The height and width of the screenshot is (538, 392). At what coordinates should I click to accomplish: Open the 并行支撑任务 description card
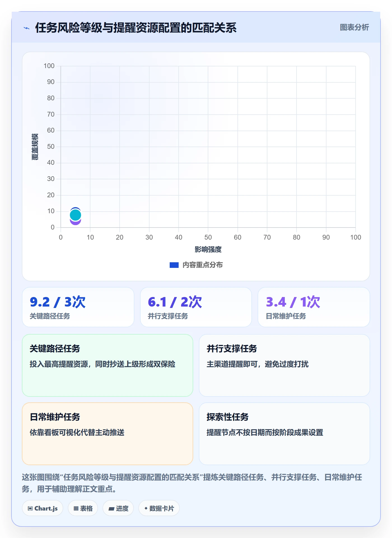click(284, 365)
